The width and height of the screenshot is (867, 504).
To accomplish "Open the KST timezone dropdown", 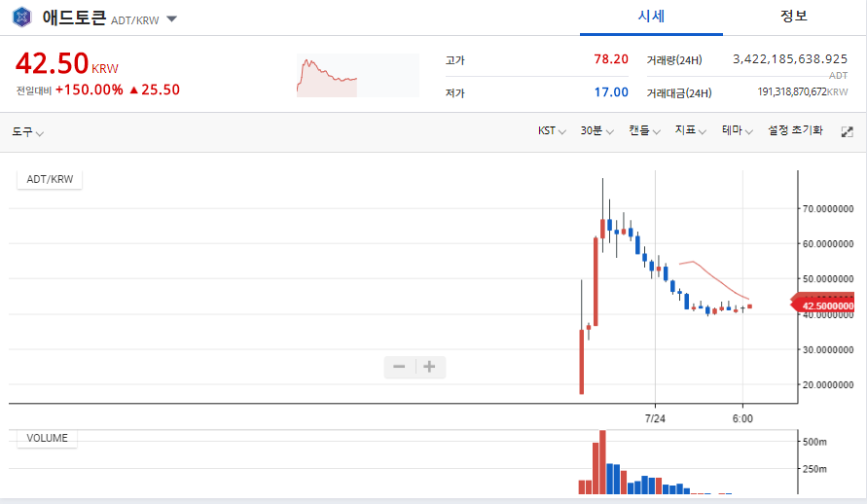I will coord(552,130).
